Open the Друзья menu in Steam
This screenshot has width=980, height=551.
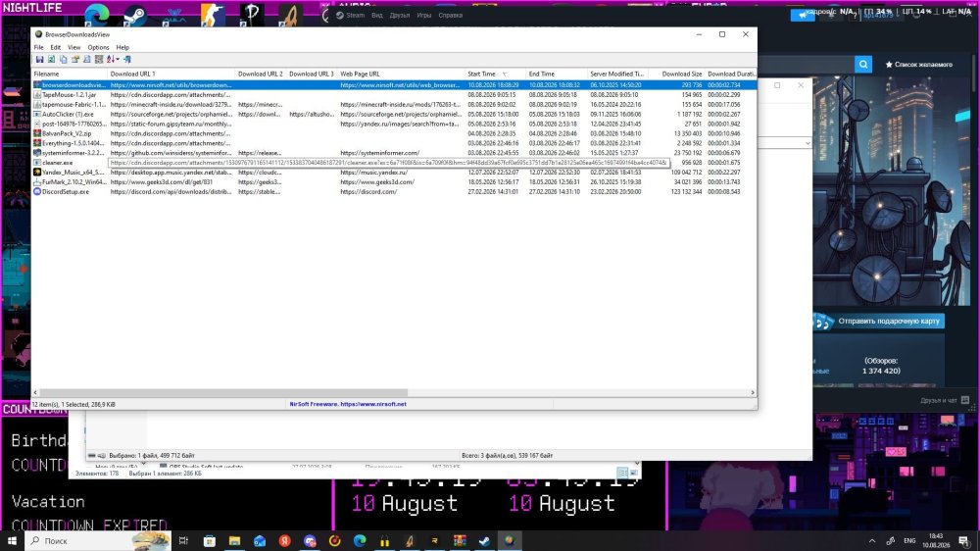pyautogui.click(x=400, y=15)
